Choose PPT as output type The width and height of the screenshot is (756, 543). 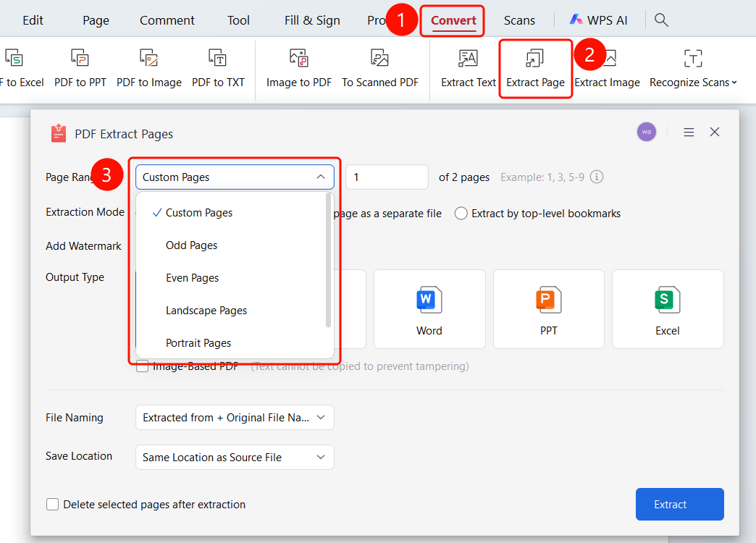[x=549, y=309]
